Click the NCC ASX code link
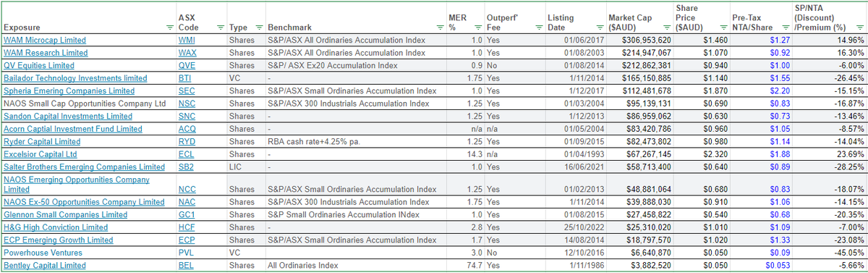 click(x=187, y=189)
